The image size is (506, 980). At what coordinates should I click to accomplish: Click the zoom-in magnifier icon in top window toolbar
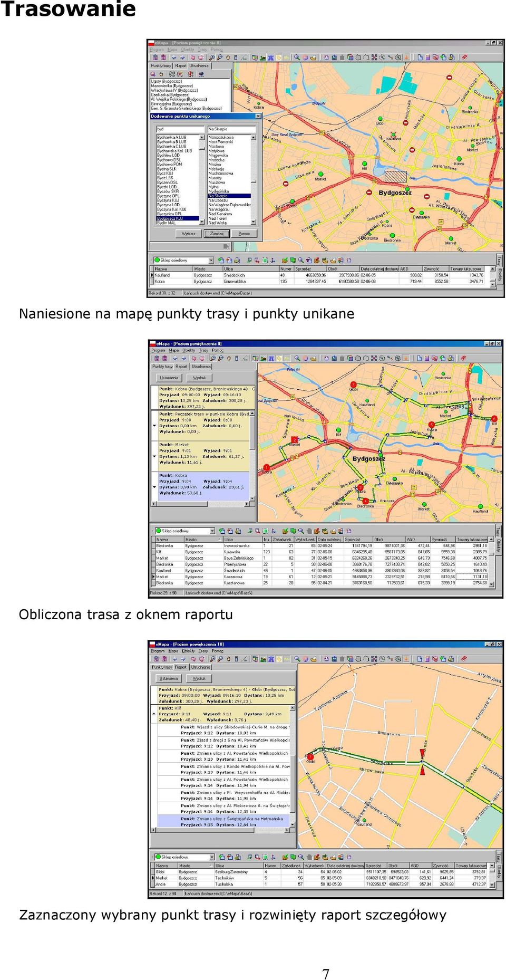point(212,57)
